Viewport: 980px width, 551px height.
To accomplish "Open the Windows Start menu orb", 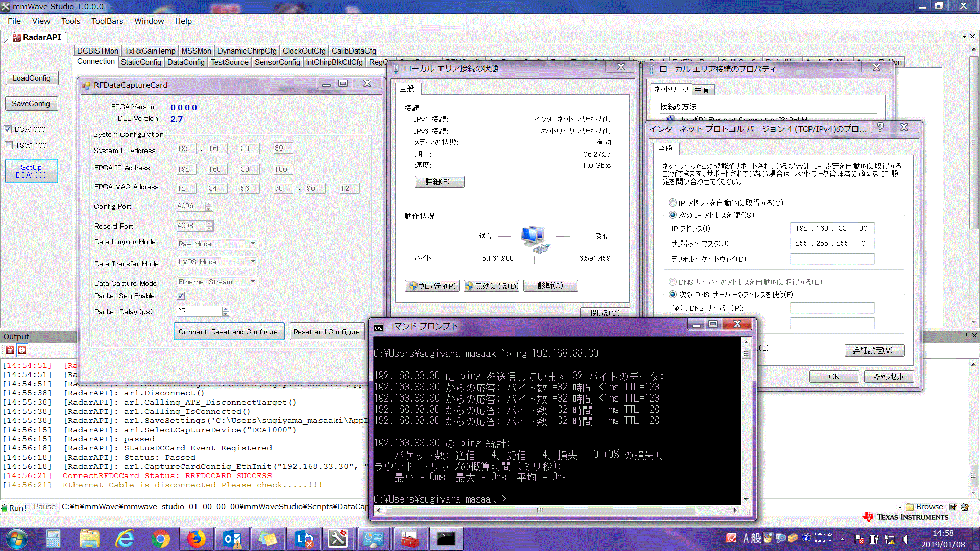I will pos(17,539).
